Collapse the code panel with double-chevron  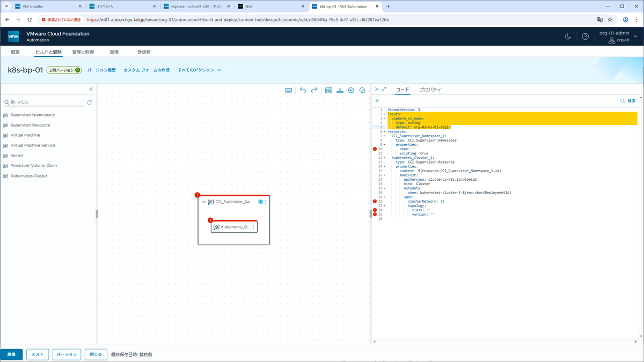377,90
